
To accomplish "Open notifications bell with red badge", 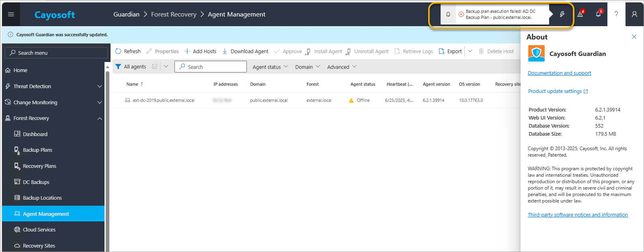I will [x=599, y=14].
